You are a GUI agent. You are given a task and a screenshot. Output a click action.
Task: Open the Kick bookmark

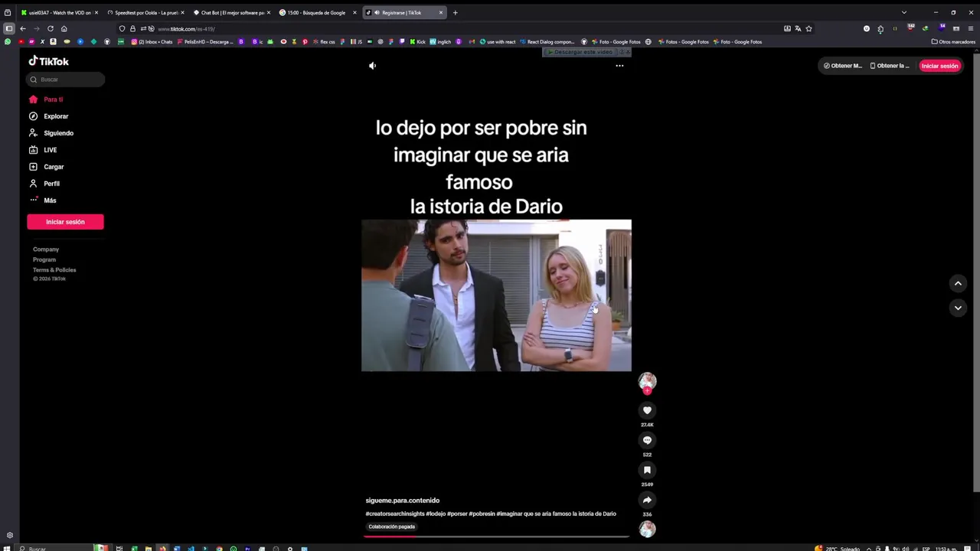[418, 42]
